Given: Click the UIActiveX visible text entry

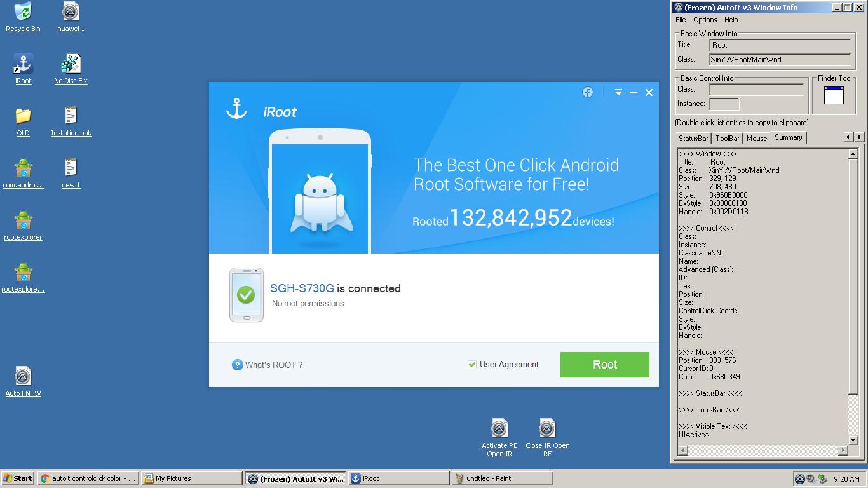Looking at the screenshot, I should click(694, 435).
